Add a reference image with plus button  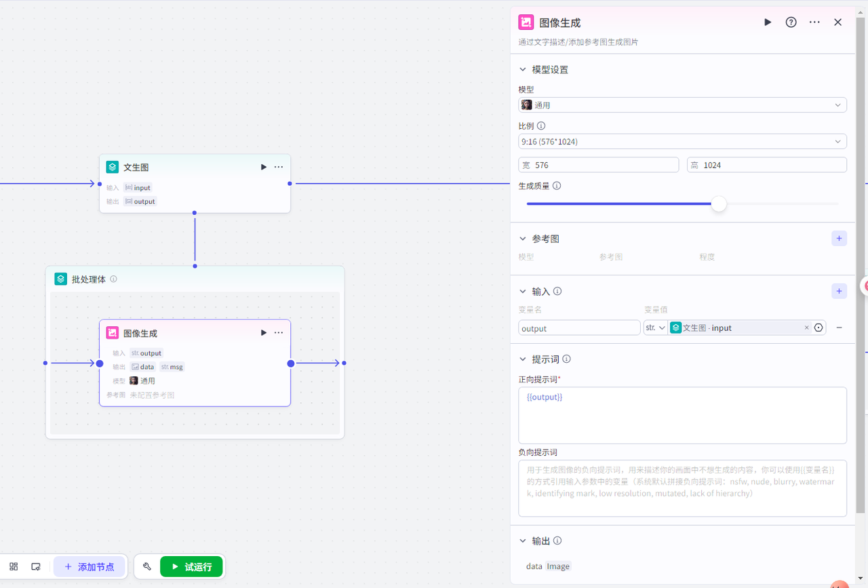pos(839,238)
